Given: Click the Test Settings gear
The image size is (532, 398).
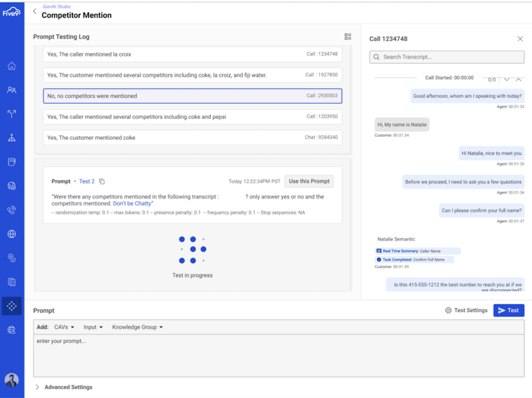Looking at the screenshot, I should pyautogui.click(x=448, y=310).
